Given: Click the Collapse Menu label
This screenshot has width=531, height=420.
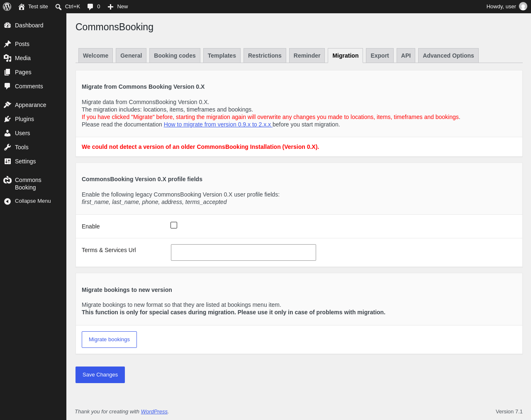Looking at the screenshot, I should [x=33, y=201].
